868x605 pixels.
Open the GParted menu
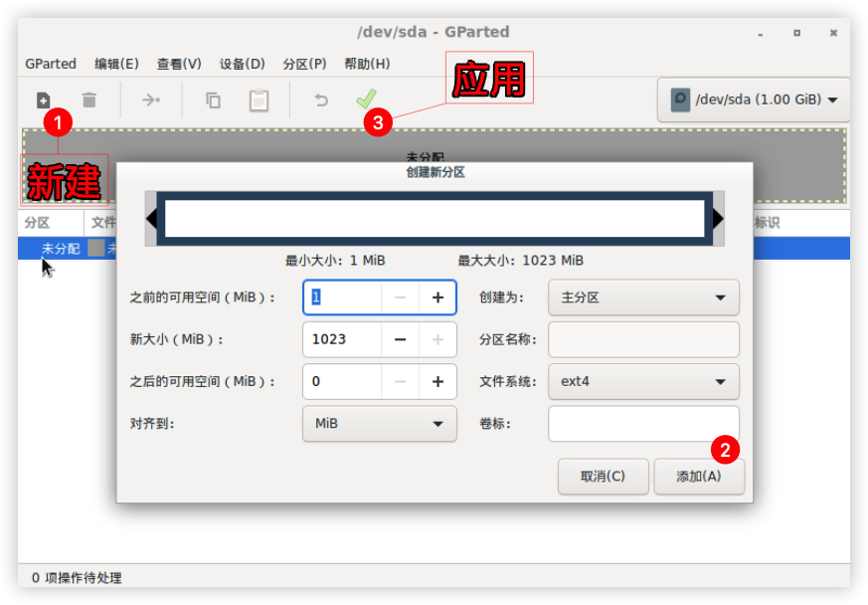[51, 64]
